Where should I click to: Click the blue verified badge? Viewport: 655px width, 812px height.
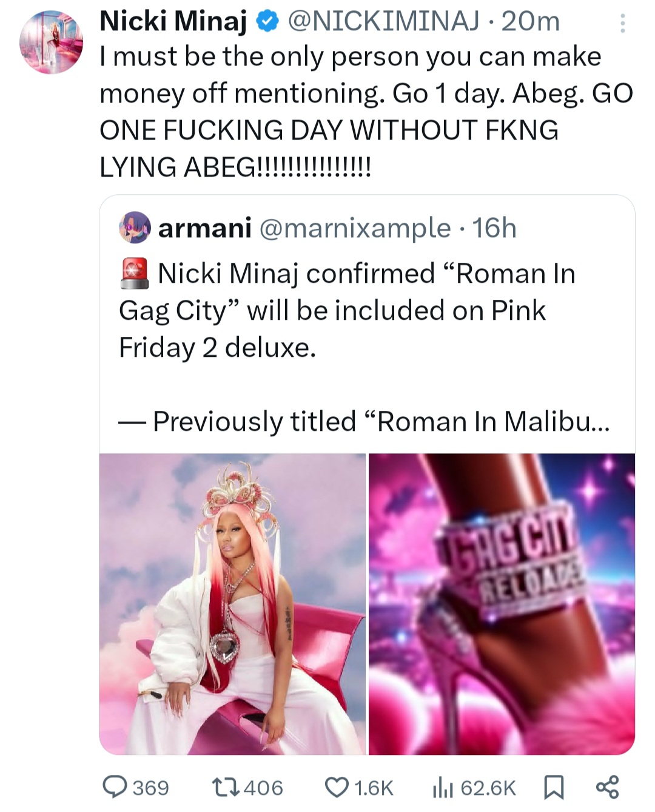[267, 22]
